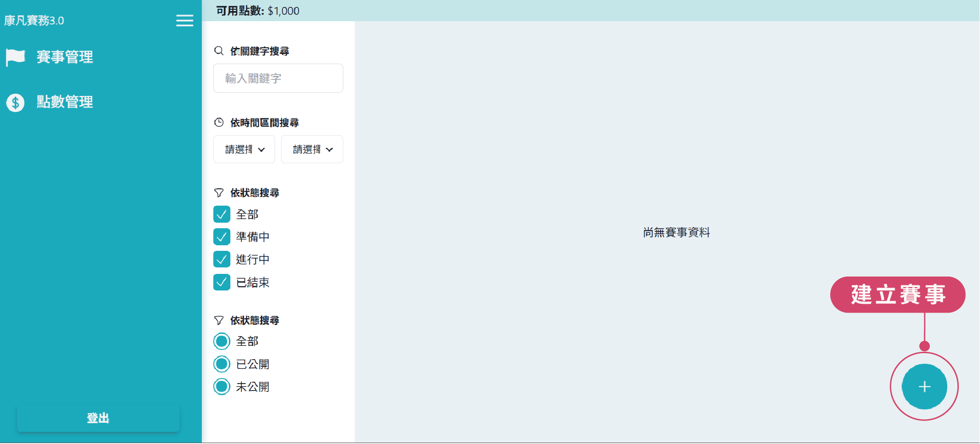Open the second 請選擇 time dropdown

click(312, 149)
